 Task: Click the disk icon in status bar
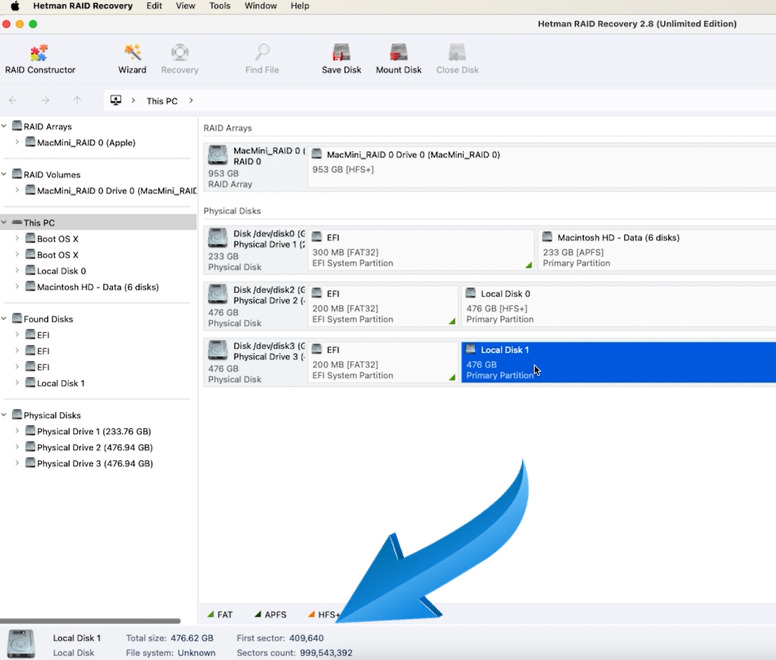click(x=21, y=644)
